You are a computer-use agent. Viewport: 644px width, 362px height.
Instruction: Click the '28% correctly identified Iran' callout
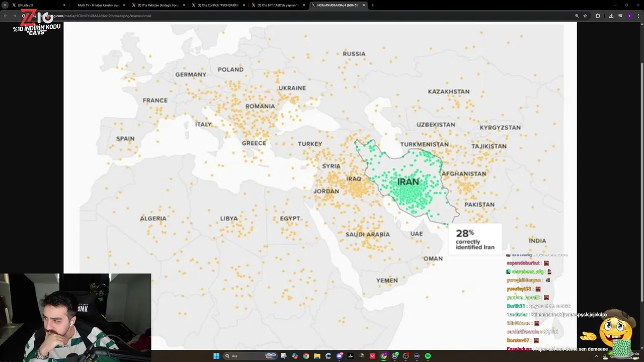click(475, 239)
